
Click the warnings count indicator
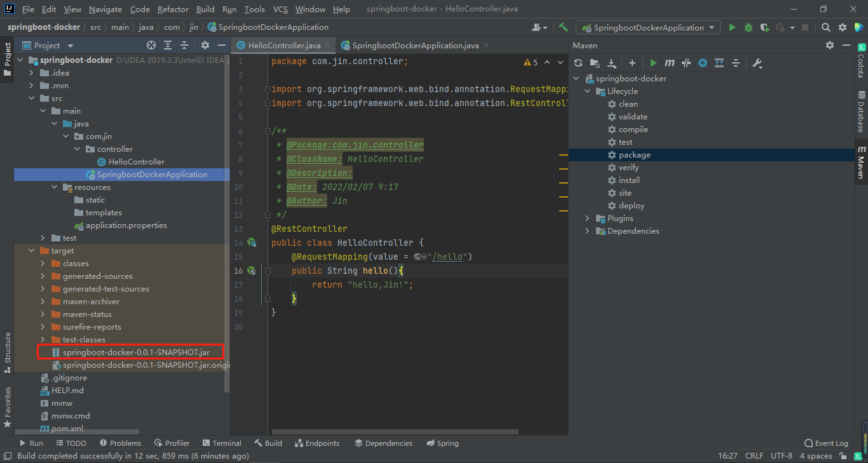click(531, 62)
